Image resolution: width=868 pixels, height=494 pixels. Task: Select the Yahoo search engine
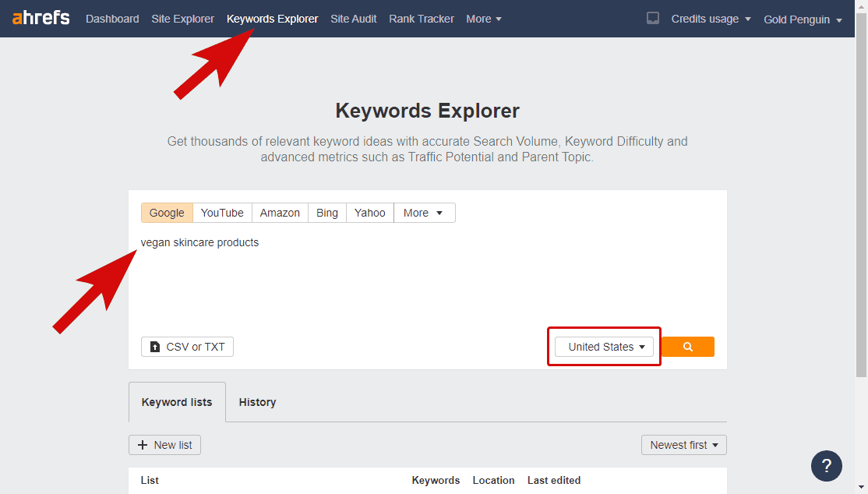click(x=370, y=213)
